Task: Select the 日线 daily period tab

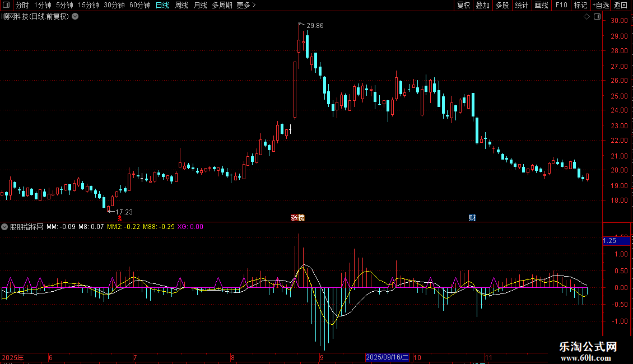Action: 162,5
